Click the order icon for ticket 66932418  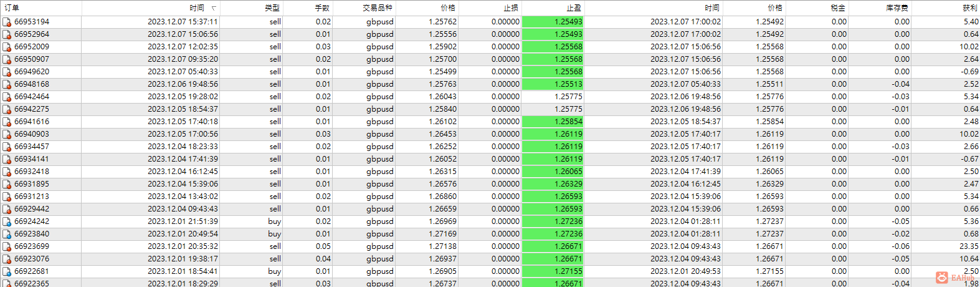pyautogui.click(x=7, y=172)
